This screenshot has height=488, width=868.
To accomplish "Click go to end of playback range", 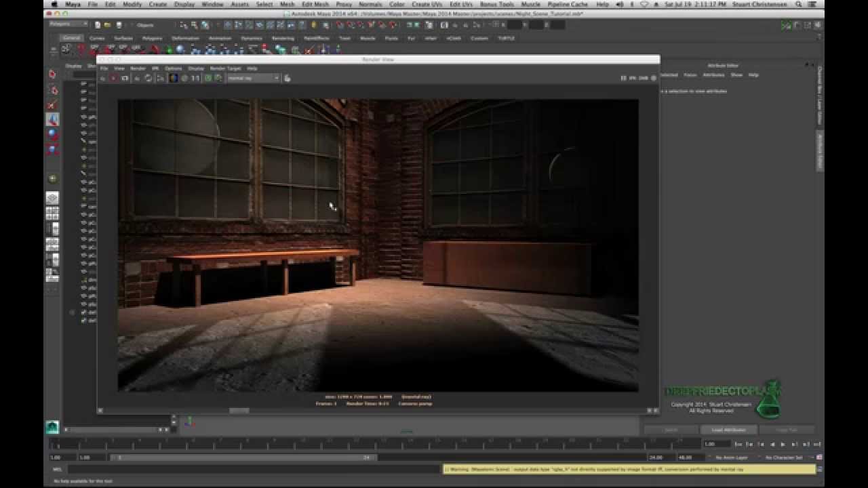I will pyautogui.click(x=817, y=444).
